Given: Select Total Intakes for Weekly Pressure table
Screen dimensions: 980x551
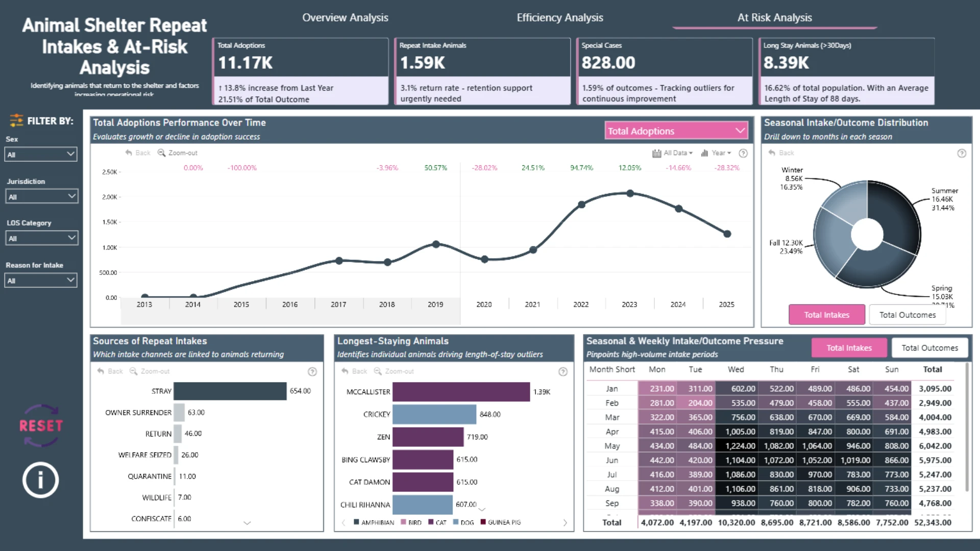Looking at the screenshot, I should click(x=849, y=348).
